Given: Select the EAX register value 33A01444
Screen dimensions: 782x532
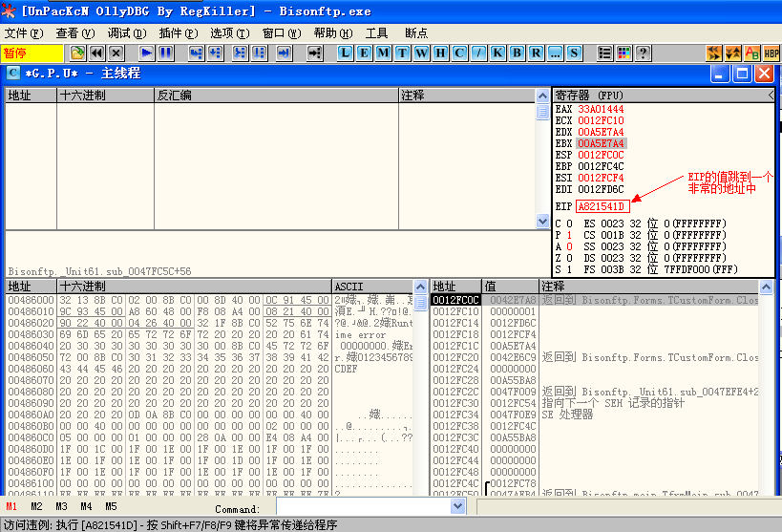Looking at the screenshot, I should point(601,109).
